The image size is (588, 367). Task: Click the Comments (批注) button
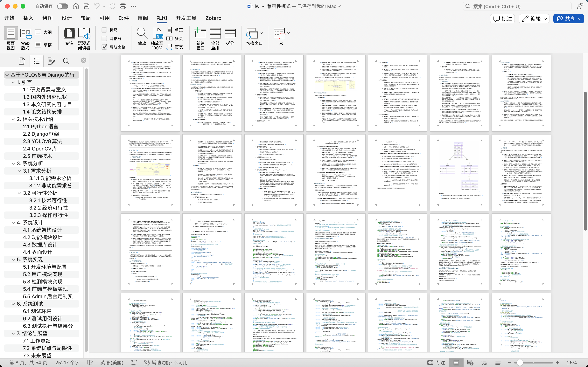pos(502,19)
